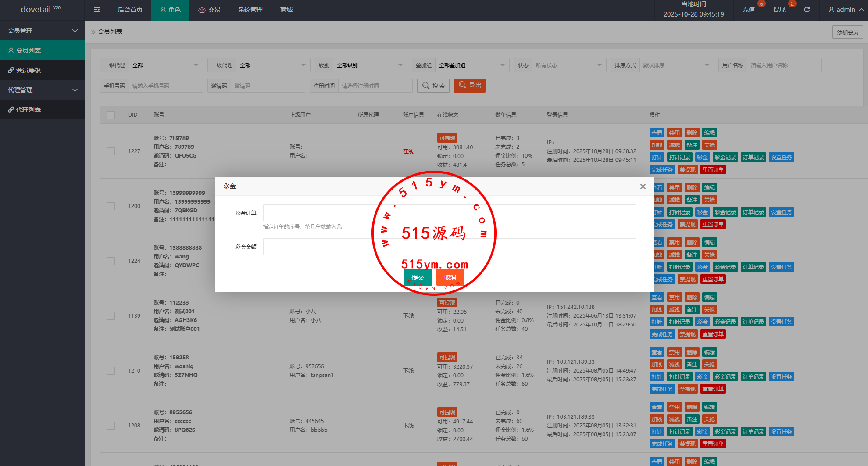
Task: Click the refresh icon in top bar
Action: [x=807, y=10]
